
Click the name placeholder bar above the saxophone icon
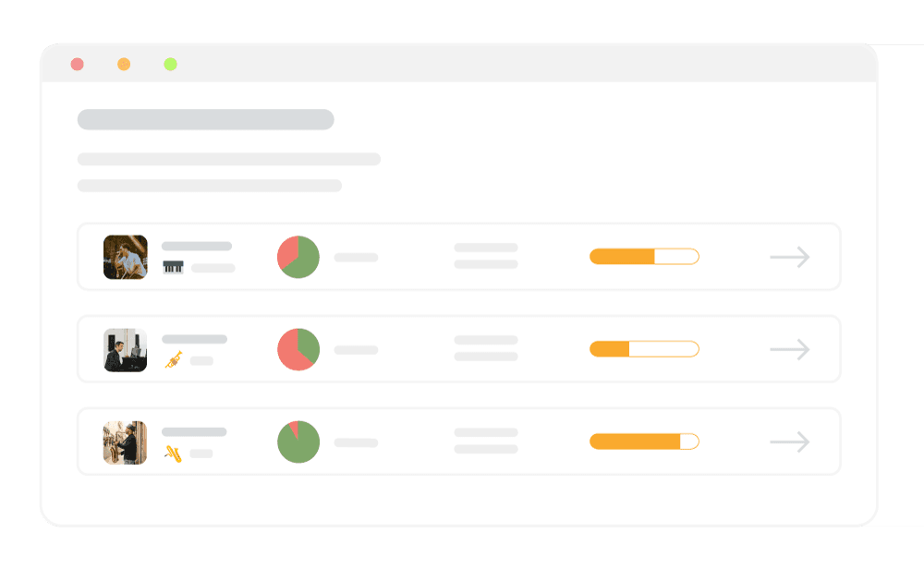click(x=194, y=431)
